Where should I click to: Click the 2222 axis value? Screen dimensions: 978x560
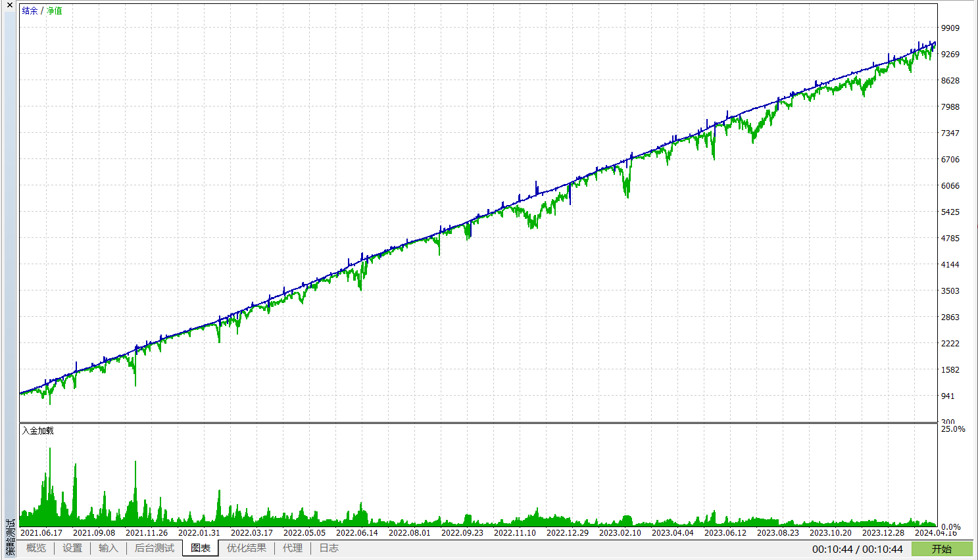point(950,344)
